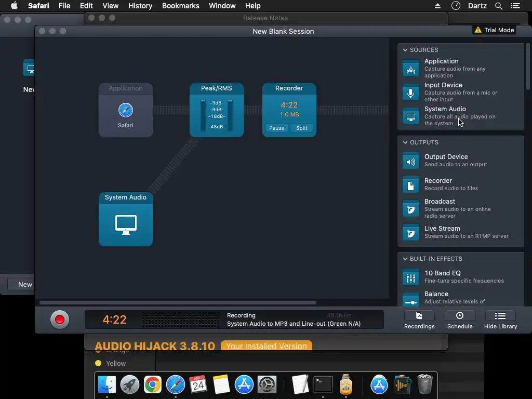Image resolution: width=532 pixels, height=399 pixels.
Task: Click the Trial Mode warning badge
Action: tap(495, 30)
